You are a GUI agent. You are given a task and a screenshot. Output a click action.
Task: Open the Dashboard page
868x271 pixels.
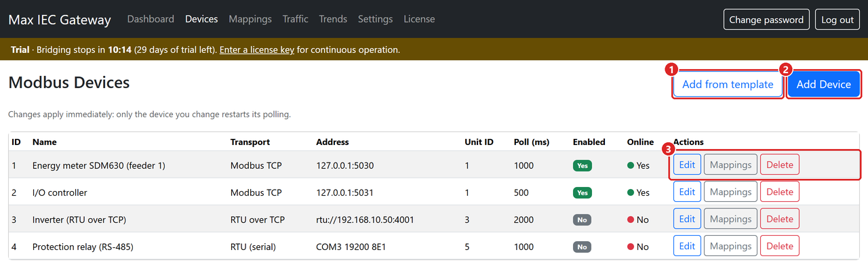click(151, 19)
